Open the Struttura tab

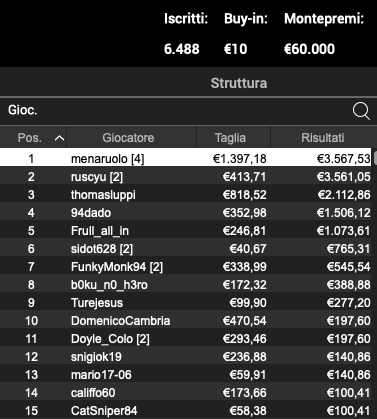(239, 83)
